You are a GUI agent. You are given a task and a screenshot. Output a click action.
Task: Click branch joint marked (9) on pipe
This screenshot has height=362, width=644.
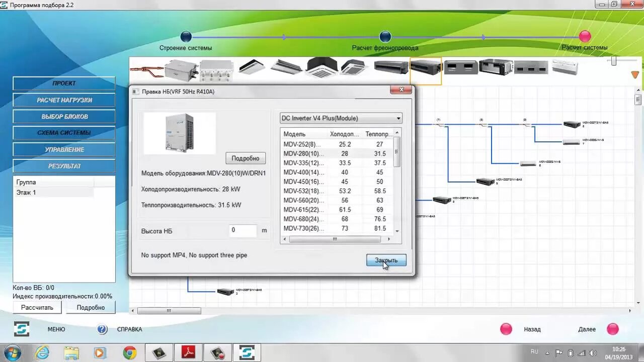point(526,124)
